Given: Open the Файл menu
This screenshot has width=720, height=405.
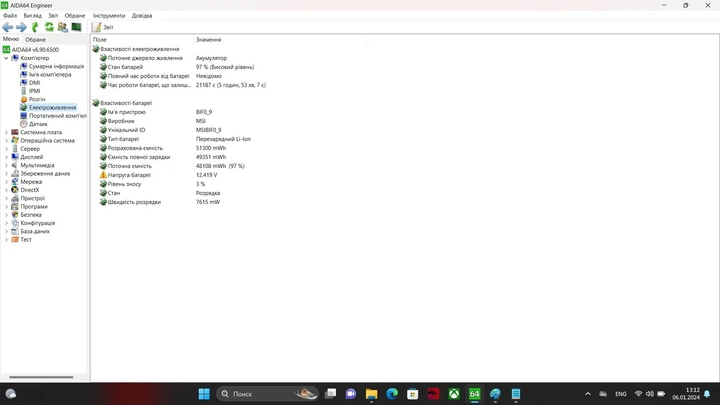Looking at the screenshot, I should 10,16.
